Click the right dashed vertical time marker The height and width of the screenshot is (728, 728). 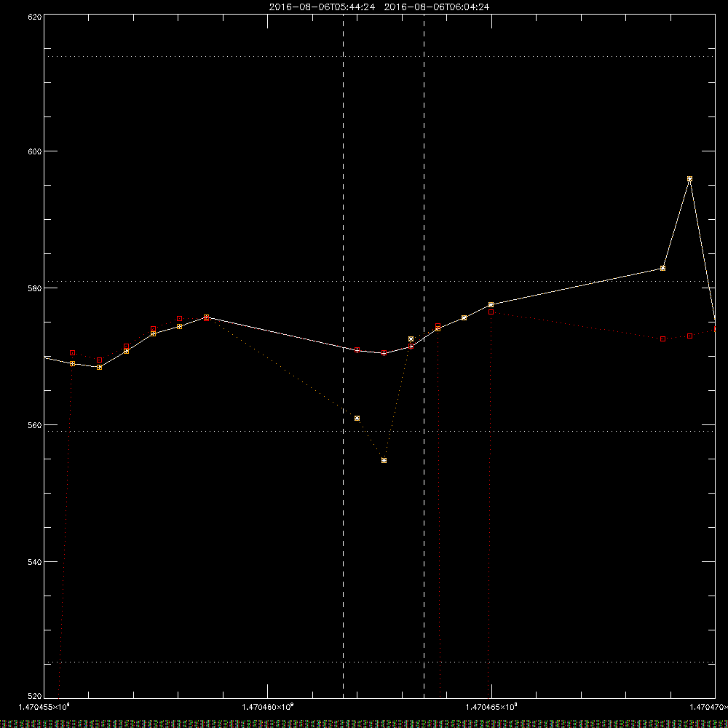coord(424,356)
